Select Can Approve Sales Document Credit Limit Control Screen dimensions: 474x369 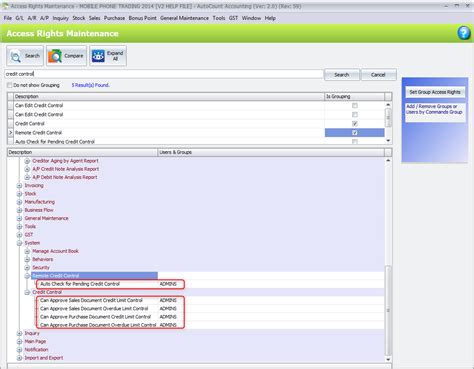click(x=91, y=300)
